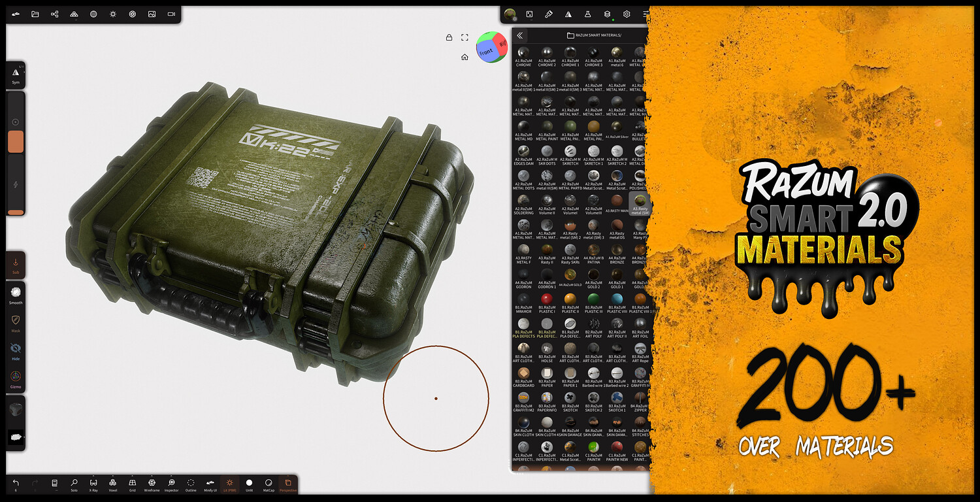Toggle the Perspective camera mode
Viewport: 980px width, 502px height.
[288, 484]
